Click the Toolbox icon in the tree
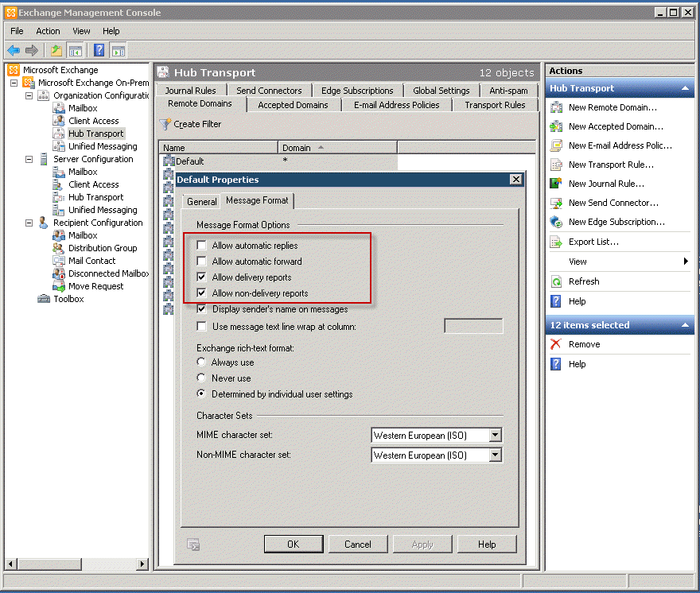Screen dimensions: 700x593 click(x=43, y=299)
